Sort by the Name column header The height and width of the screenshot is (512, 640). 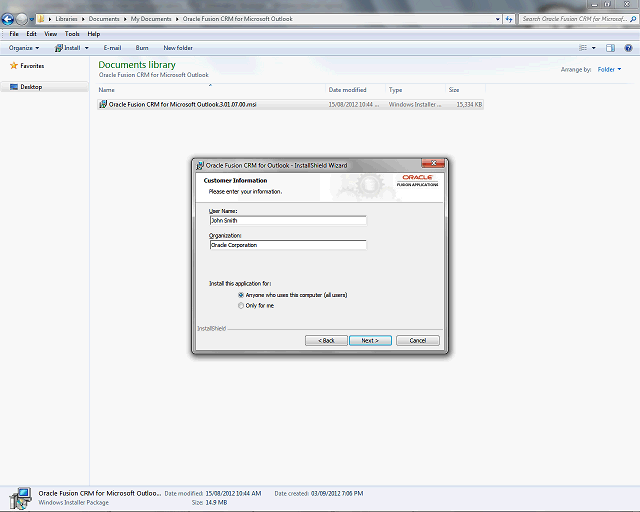211,90
